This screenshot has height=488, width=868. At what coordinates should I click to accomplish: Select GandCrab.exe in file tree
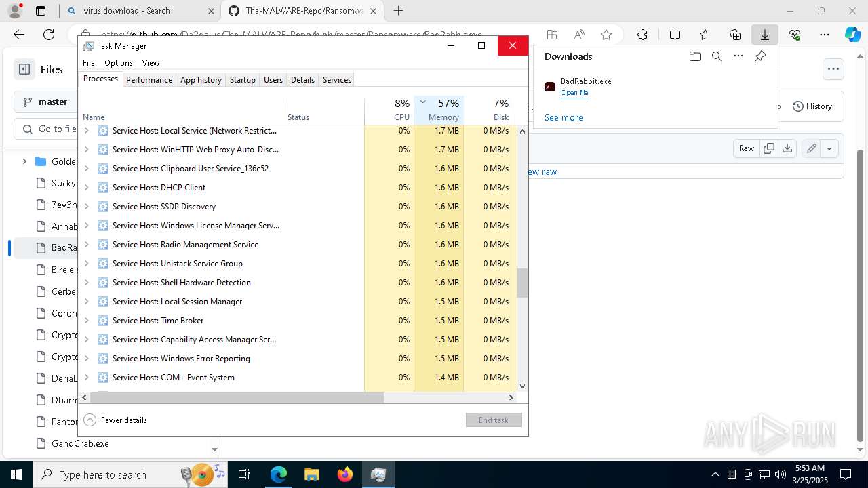(80, 443)
